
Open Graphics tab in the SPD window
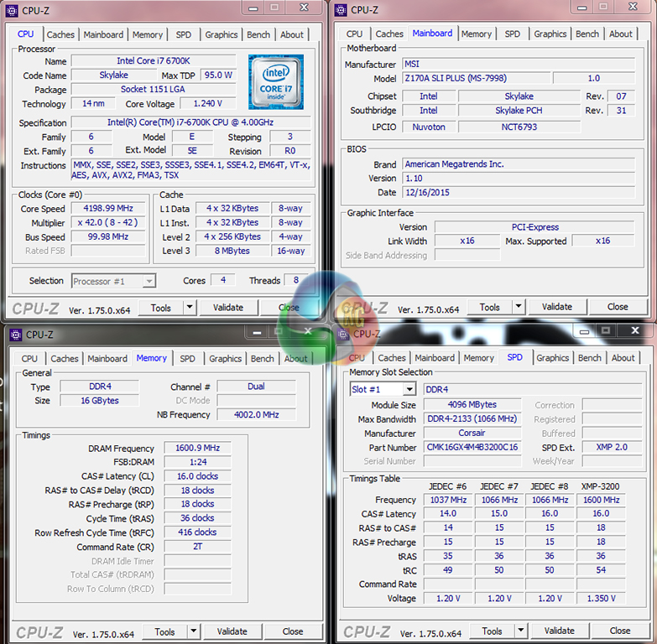[x=552, y=358]
